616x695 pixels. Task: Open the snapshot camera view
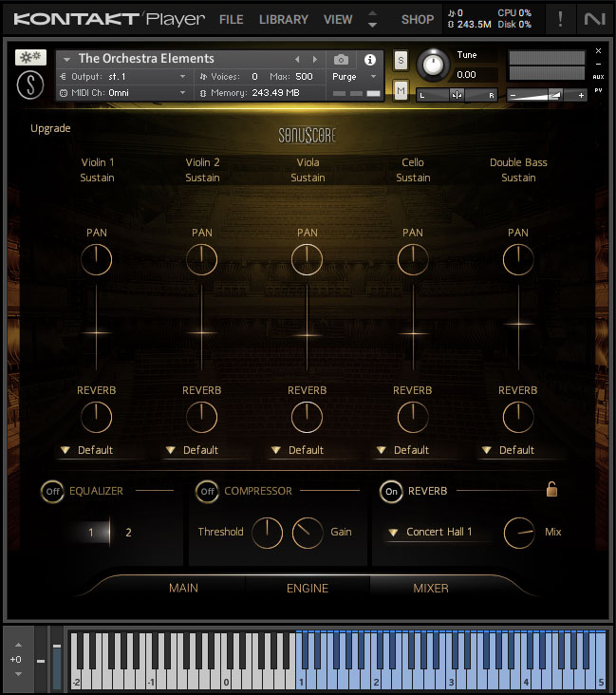pyautogui.click(x=341, y=60)
